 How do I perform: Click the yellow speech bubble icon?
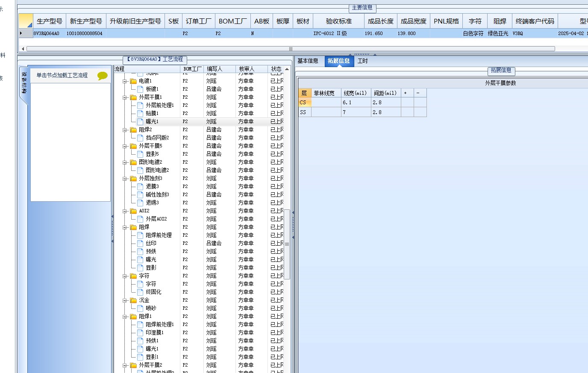[x=102, y=76]
